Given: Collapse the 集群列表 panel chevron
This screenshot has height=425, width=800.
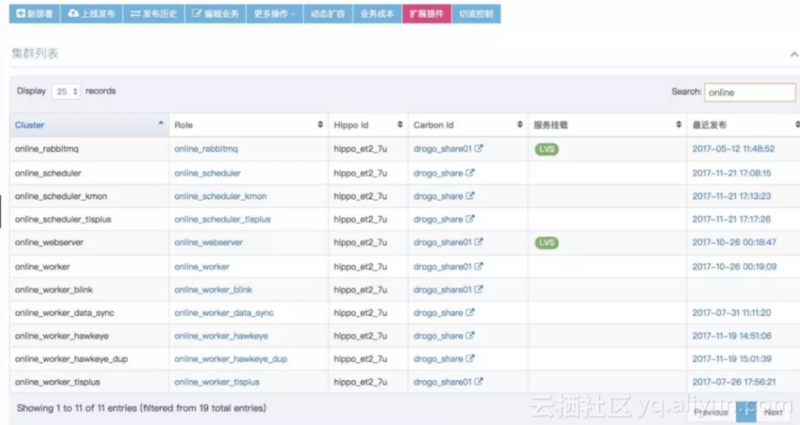Looking at the screenshot, I should pos(794,54).
